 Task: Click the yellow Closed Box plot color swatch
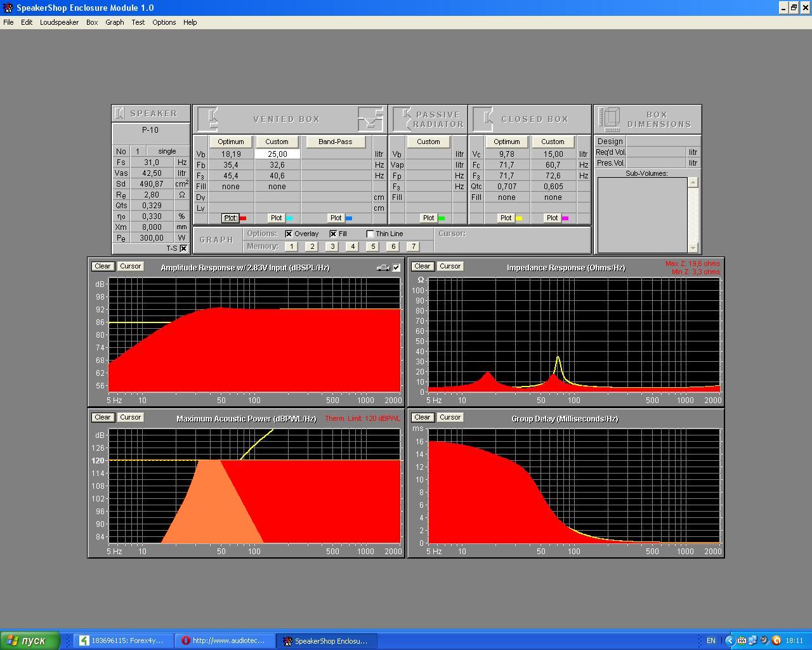[519, 218]
